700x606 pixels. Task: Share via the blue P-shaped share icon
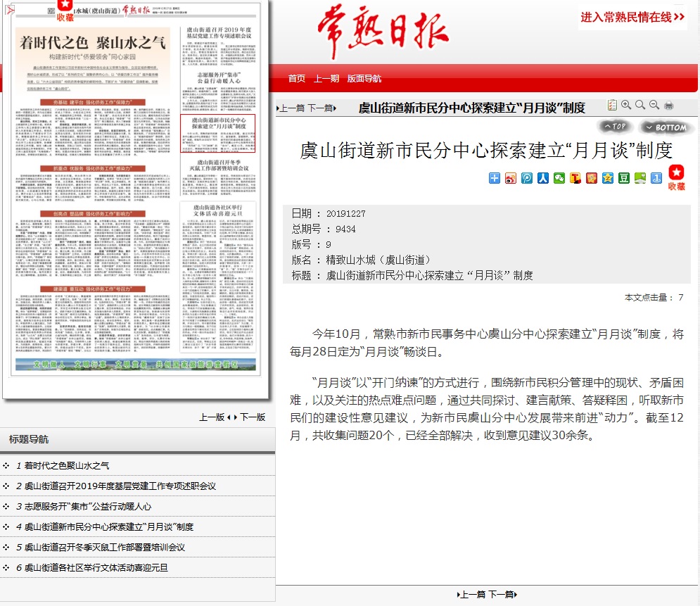527,178
